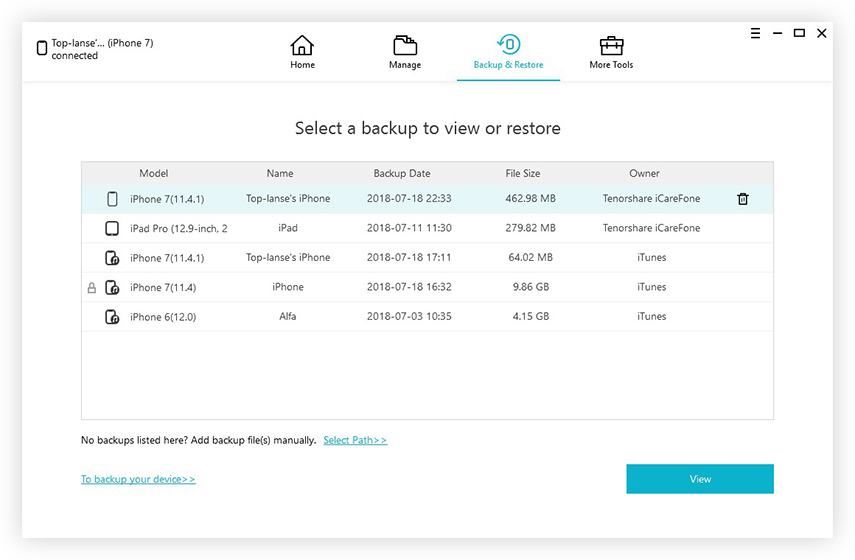
Task: Open the More Tools toolbox icon
Action: click(611, 46)
